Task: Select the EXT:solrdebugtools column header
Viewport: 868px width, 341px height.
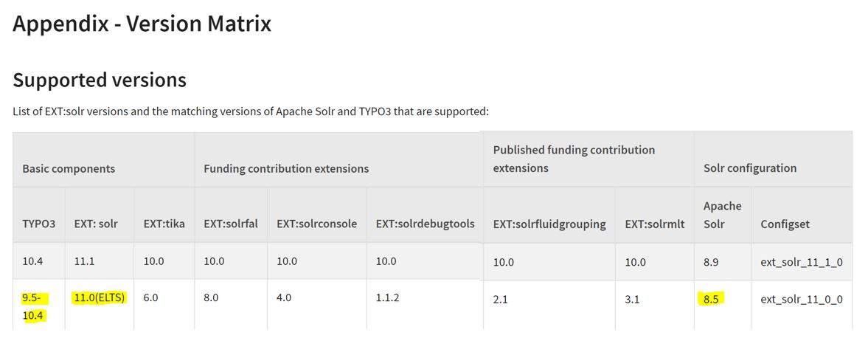Action: click(425, 223)
